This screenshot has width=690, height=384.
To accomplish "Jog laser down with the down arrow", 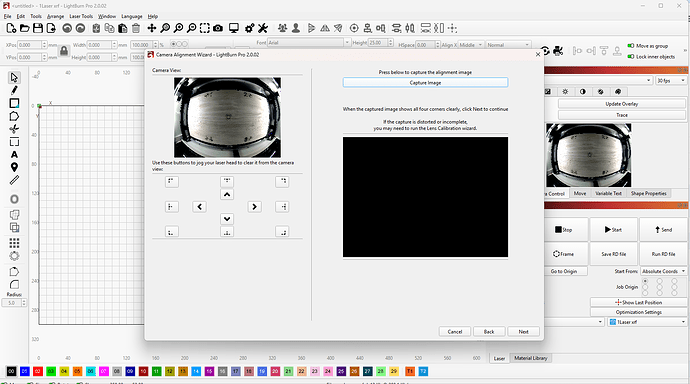I will [x=227, y=219].
